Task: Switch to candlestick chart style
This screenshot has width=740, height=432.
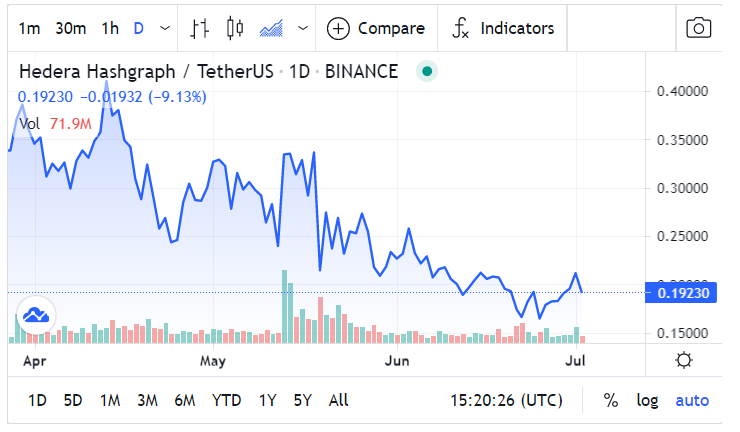Action: pos(235,28)
